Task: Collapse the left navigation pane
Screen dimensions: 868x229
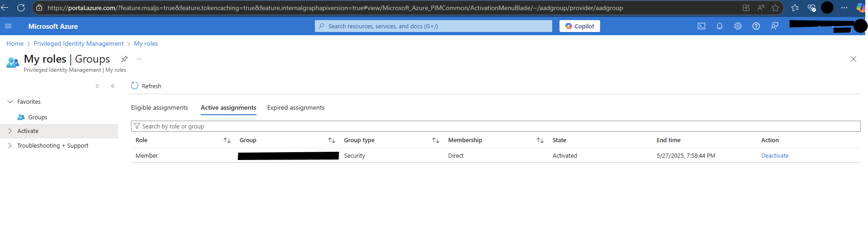Action: tap(113, 86)
